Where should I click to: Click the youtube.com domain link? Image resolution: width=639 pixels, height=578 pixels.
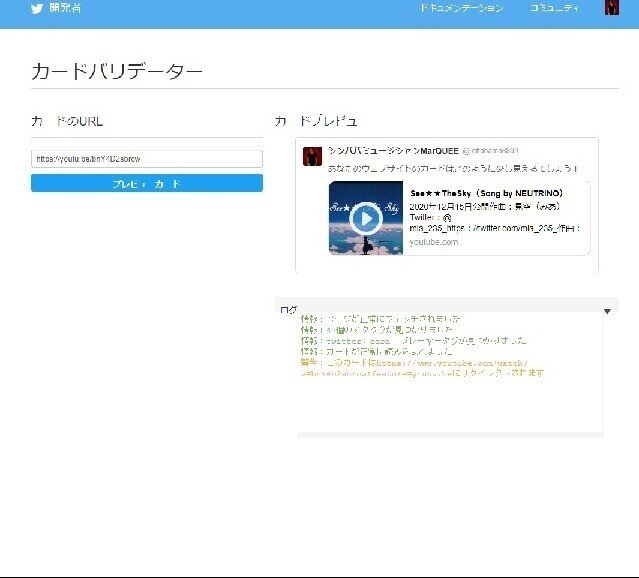[434, 242]
